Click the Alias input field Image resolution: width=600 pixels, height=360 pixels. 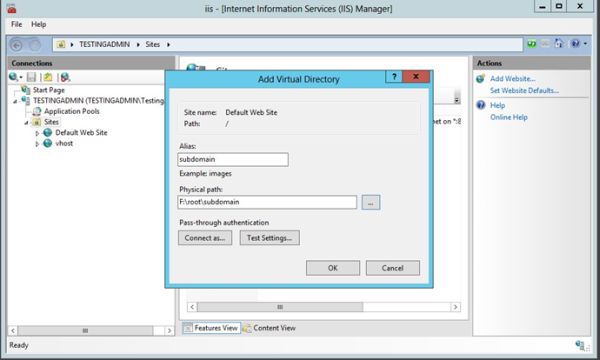(233, 160)
